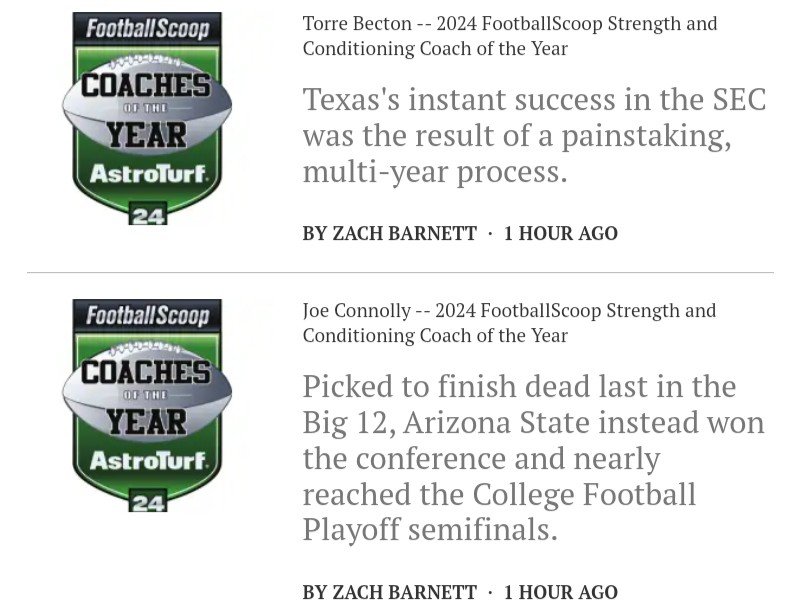This screenshot has width=800, height=612.
Task: Click the AstroTurf logo in the second badge
Action: point(148,461)
